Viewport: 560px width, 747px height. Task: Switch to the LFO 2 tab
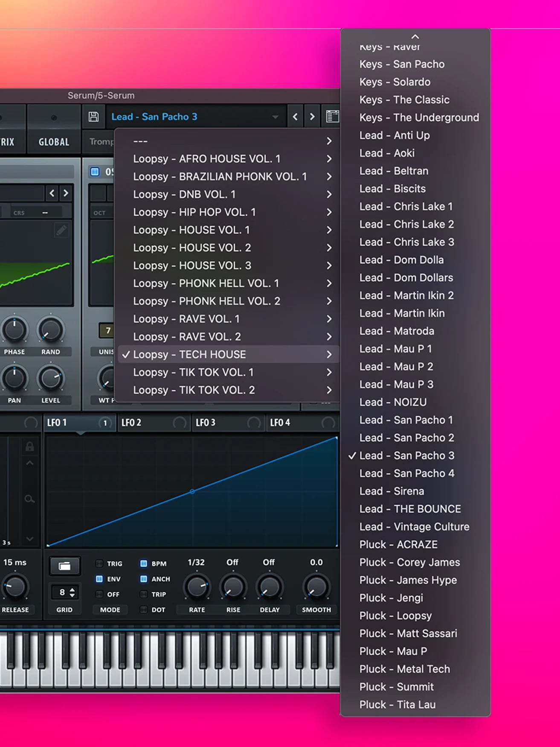pos(154,423)
